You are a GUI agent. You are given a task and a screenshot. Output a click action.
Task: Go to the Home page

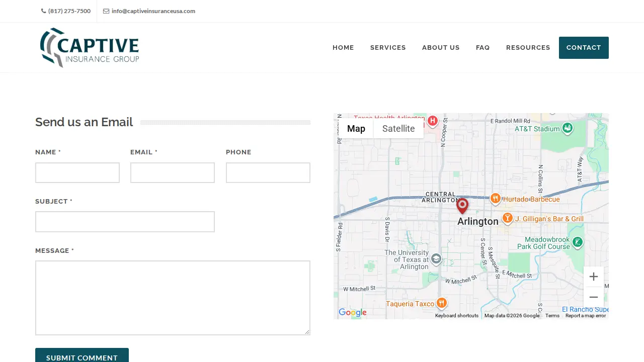point(343,48)
